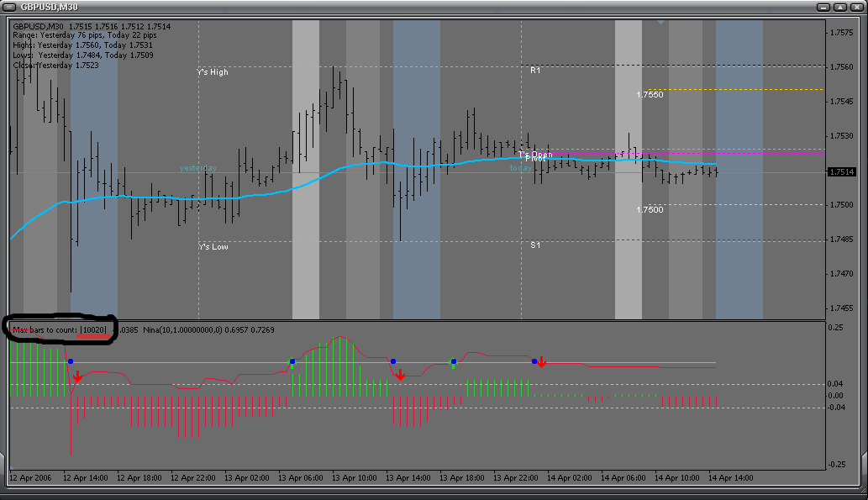Click the 1.7550 yellow level label
The height and width of the screenshot is (500, 868).
tap(650, 95)
